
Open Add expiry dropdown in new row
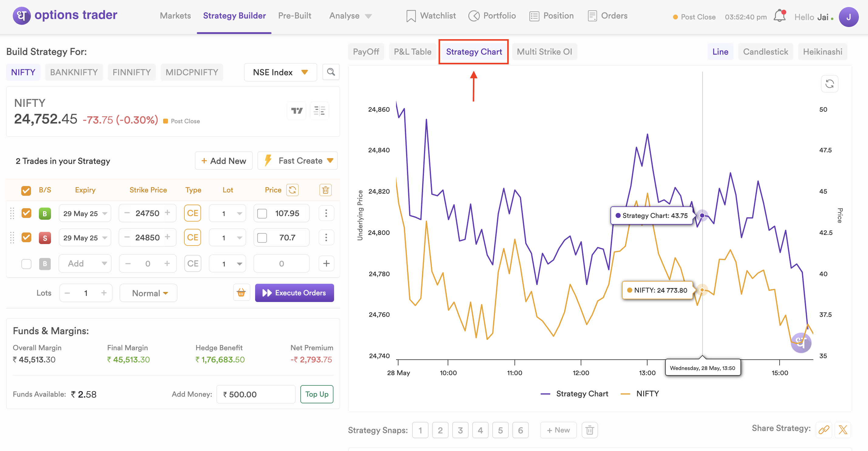(85, 263)
